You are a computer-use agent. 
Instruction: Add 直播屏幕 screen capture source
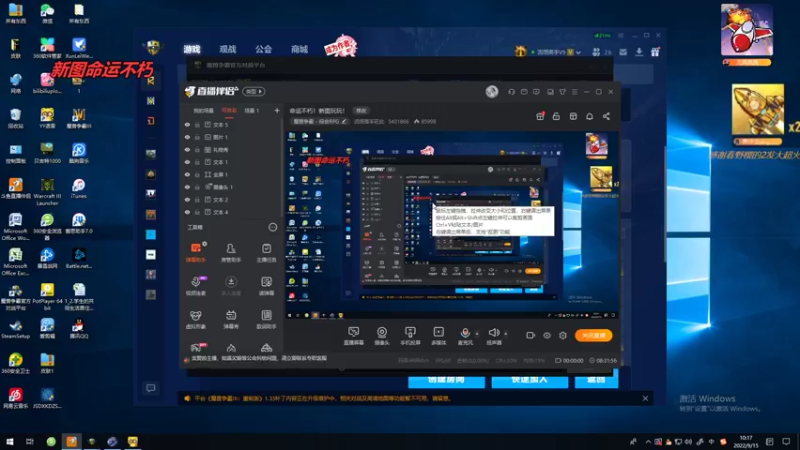pyautogui.click(x=354, y=336)
